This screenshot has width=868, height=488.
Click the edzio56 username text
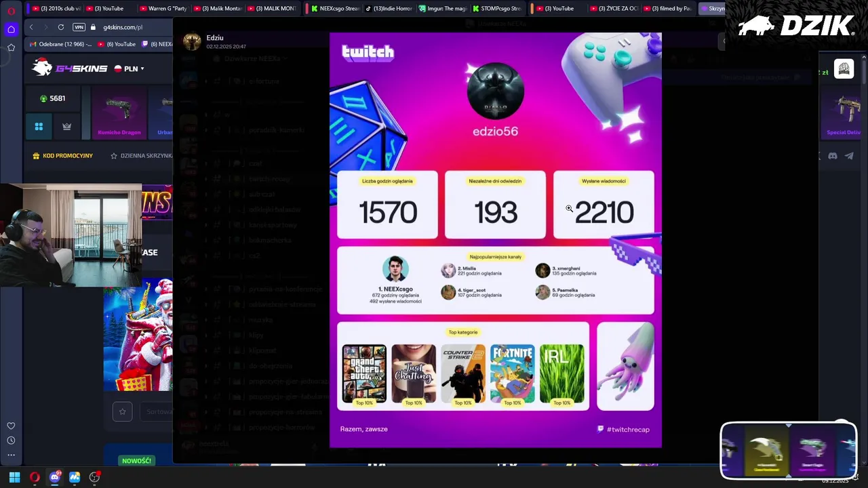[x=496, y=131]
